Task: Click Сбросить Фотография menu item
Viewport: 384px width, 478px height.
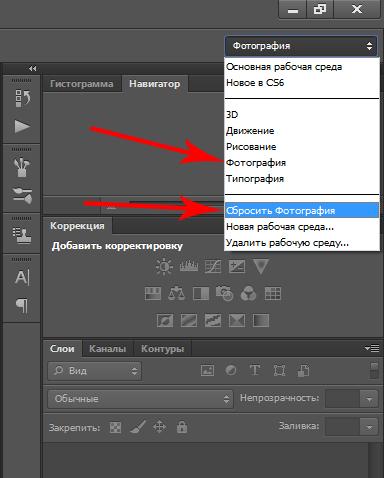Action: coord(302,211)
